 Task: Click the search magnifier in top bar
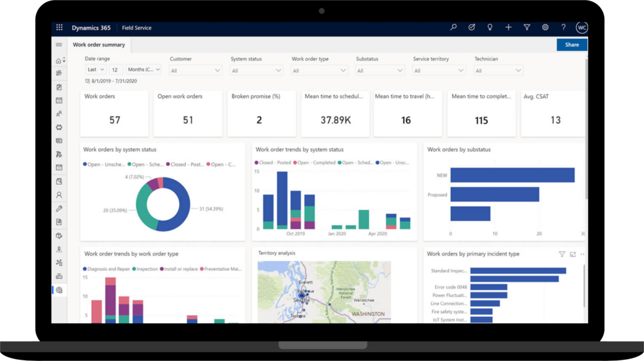[x=453, y=28]
